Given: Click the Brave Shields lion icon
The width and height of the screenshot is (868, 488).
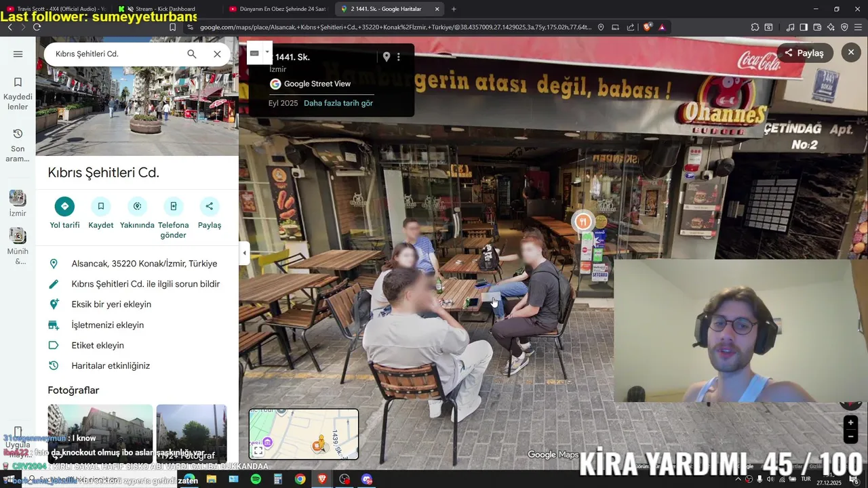Looking at the screenshot, I should (x=648, y=27).
